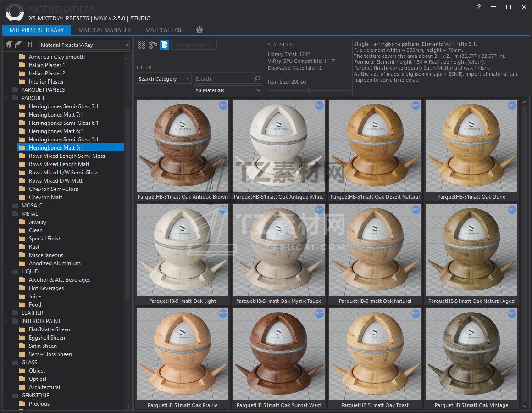The width and height of the screenshot is (532, 413).
Task: Open the MATERIAL LAB tab
Action: pos(163,30)
